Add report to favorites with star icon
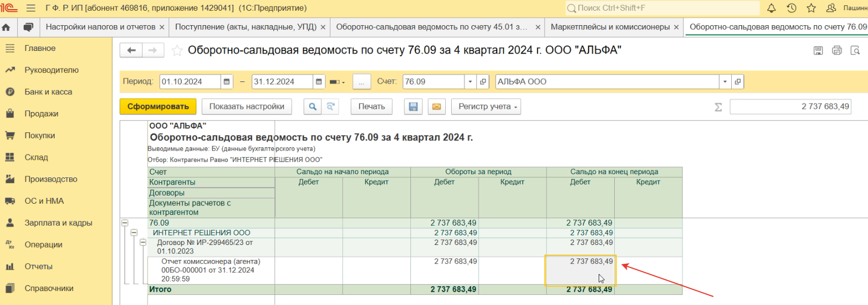 176,50
